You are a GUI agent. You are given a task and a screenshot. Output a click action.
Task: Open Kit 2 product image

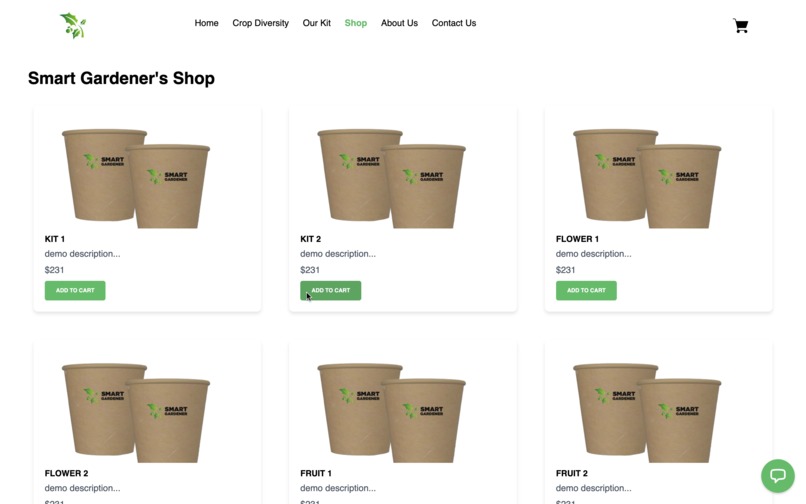391,178
